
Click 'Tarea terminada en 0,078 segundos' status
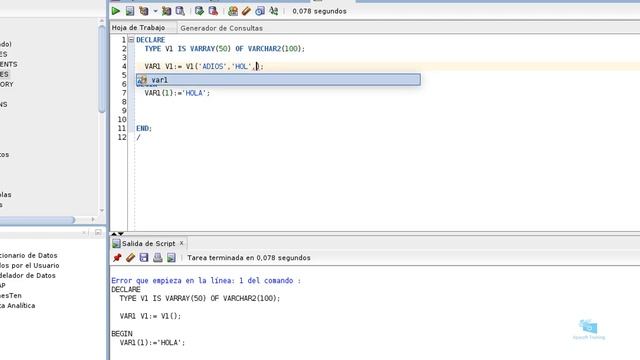[249, 258]
